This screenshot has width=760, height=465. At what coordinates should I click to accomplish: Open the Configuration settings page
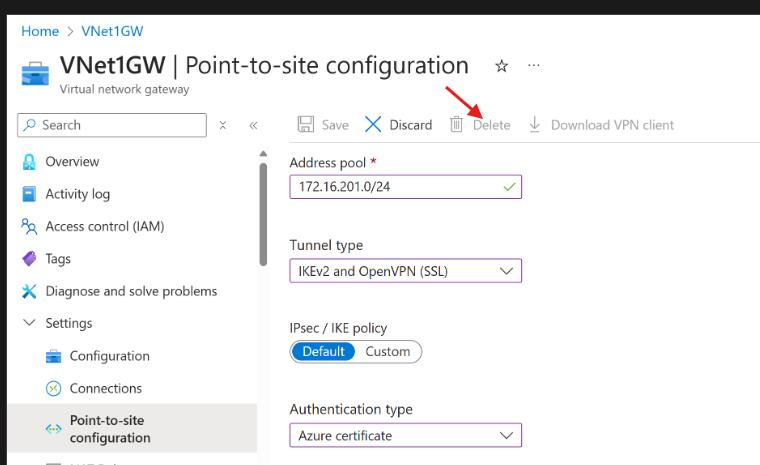pos(110,356)
